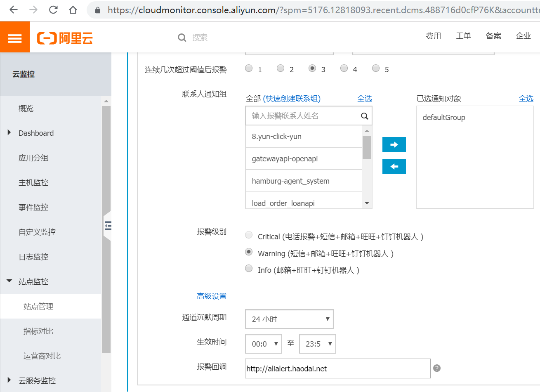Click the Aliyun logo
540x392 pixels.
point(65,38)
